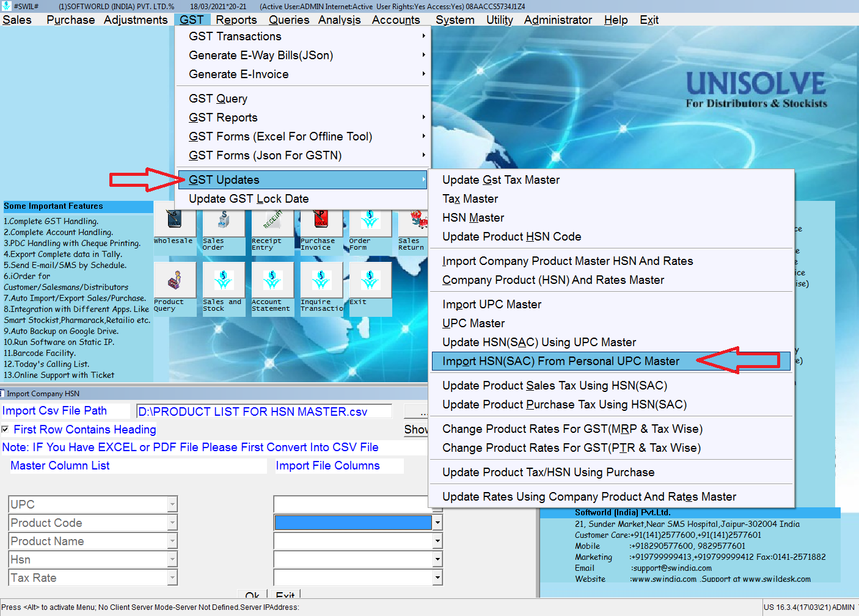This screenshot has width=859, height=616.
Task: Open import column dropdown beside Tax Rate
Action: 437,578
